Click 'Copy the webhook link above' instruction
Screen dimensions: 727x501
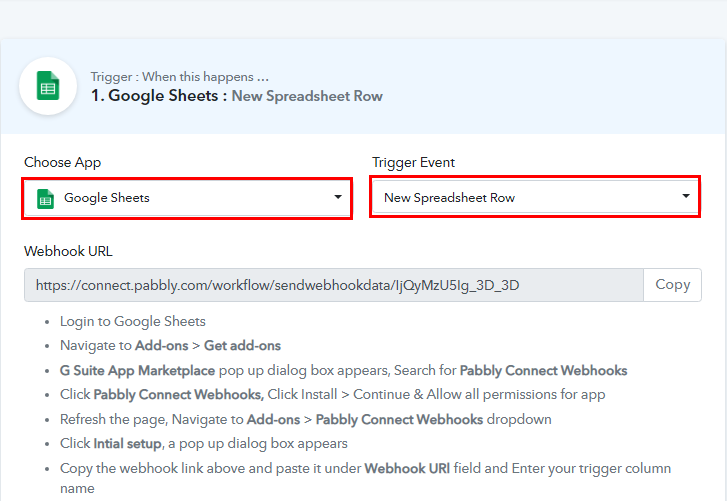[x=365, y=477]
